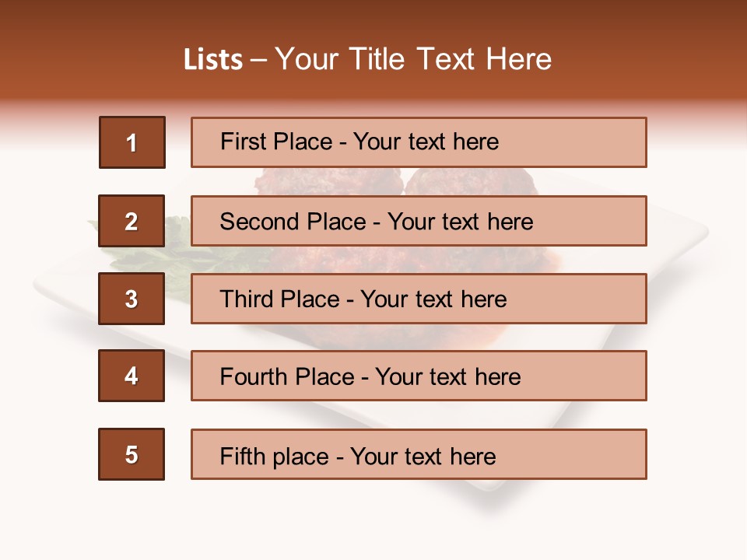Click 'Your Title Text Here' in the title
747x560 pixels.
[x=413, y=60]
